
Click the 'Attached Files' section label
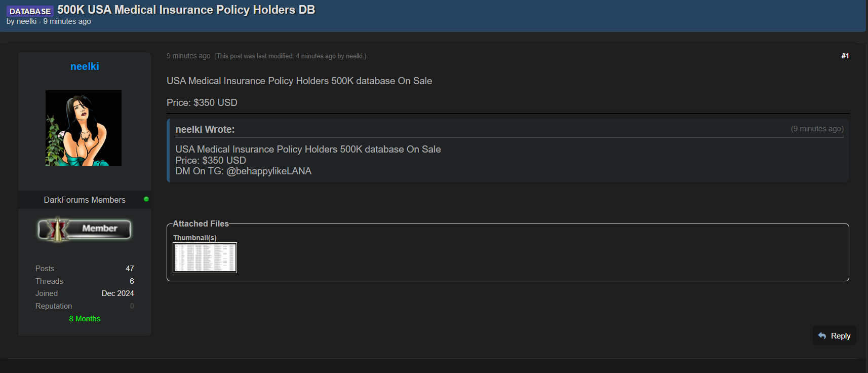[x=201, y=223]
